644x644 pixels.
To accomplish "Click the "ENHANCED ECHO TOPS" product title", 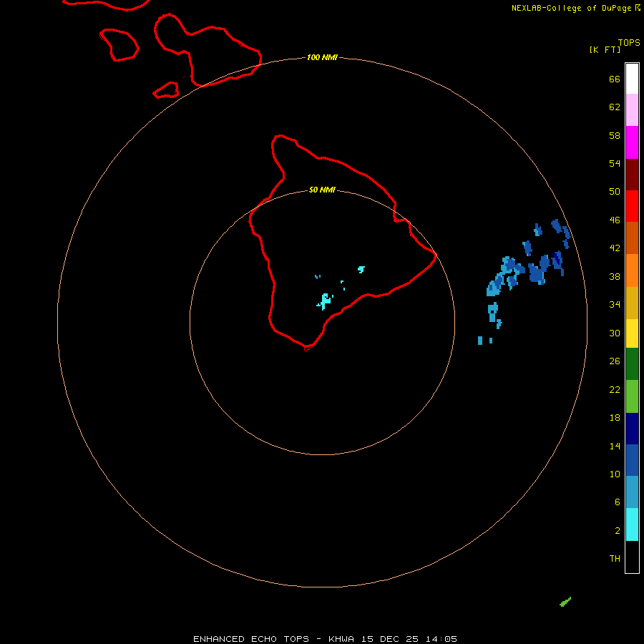I will (251, 639).
